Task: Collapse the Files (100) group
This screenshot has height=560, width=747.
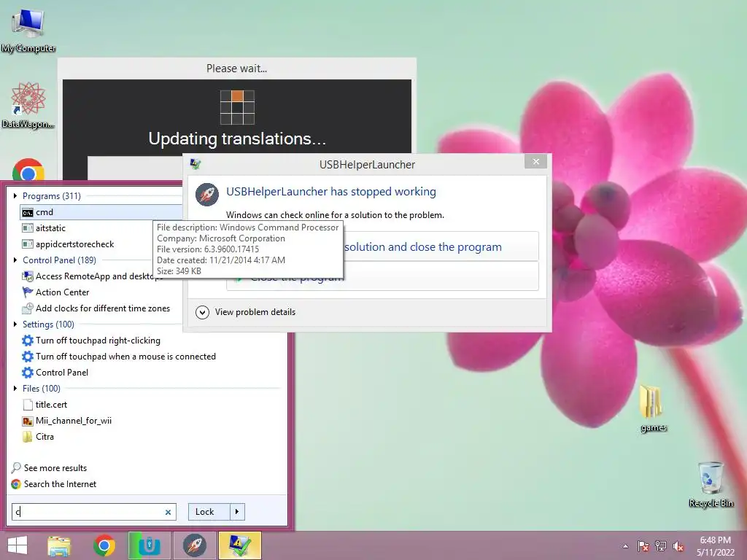Action: tap(15, 389)
